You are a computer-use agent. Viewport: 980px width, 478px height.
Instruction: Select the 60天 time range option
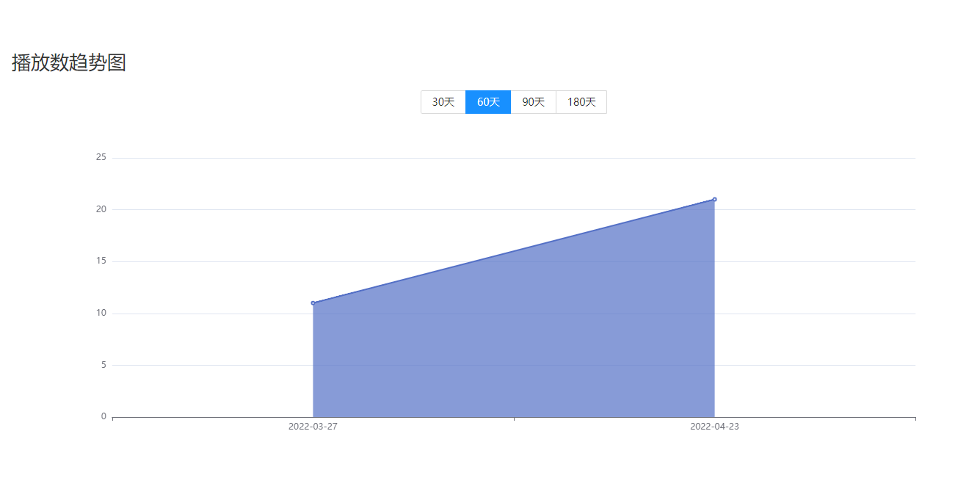coord(488,102)
